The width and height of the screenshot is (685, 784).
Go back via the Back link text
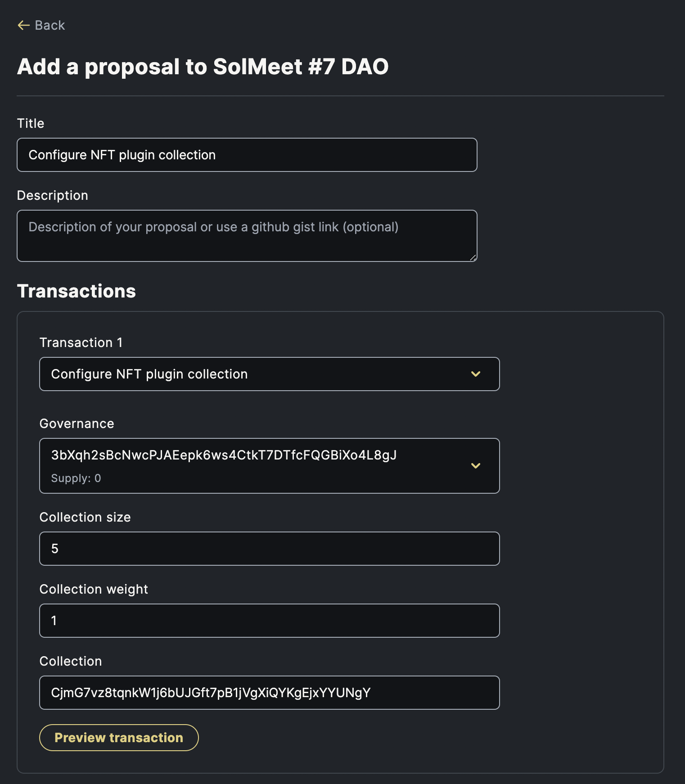pos(50,26)
